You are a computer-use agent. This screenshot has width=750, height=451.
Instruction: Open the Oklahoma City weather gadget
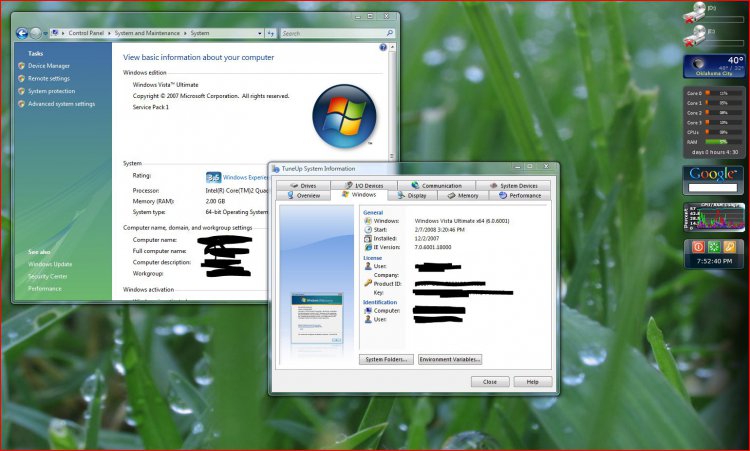click(x=714, y=66)
